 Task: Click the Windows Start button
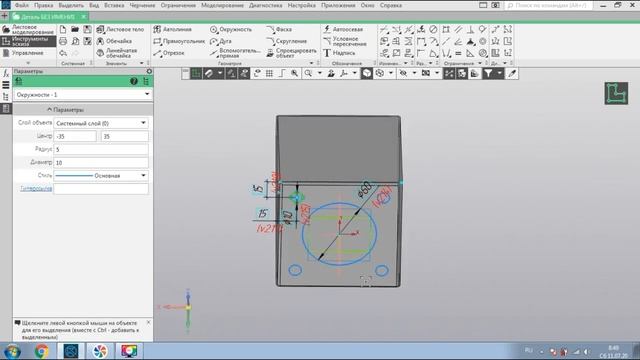click(13, 351)
